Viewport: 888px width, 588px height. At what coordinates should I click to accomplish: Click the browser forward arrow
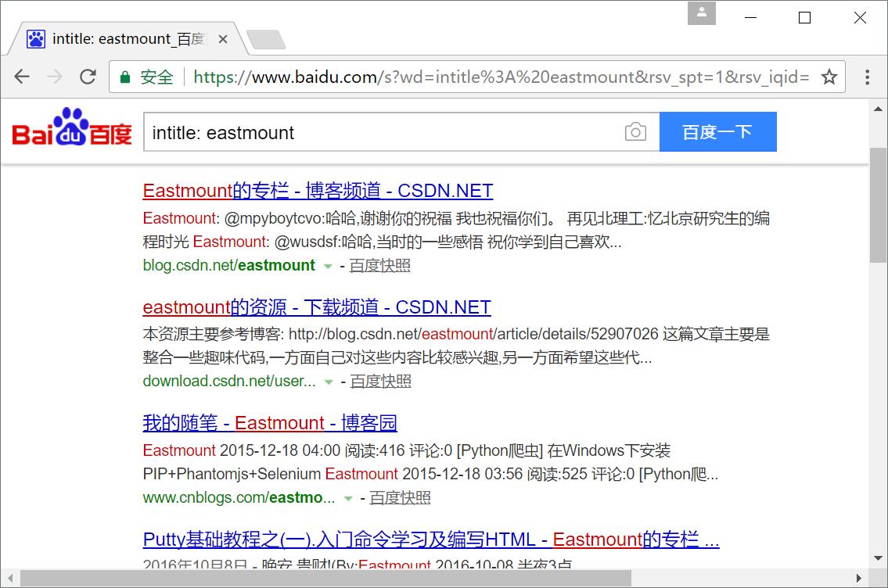55,77
